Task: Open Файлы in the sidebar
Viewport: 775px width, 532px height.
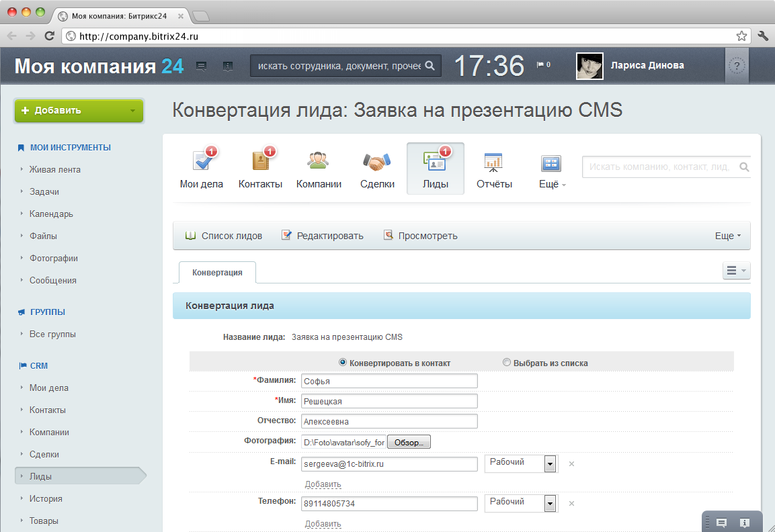Action: tap(43, 236)
